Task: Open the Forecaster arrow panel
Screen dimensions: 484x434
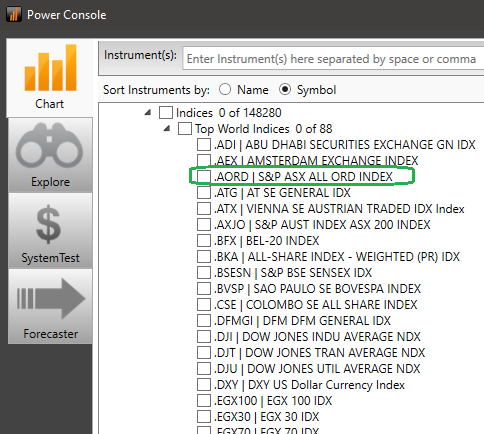Action: pos(50,307)
